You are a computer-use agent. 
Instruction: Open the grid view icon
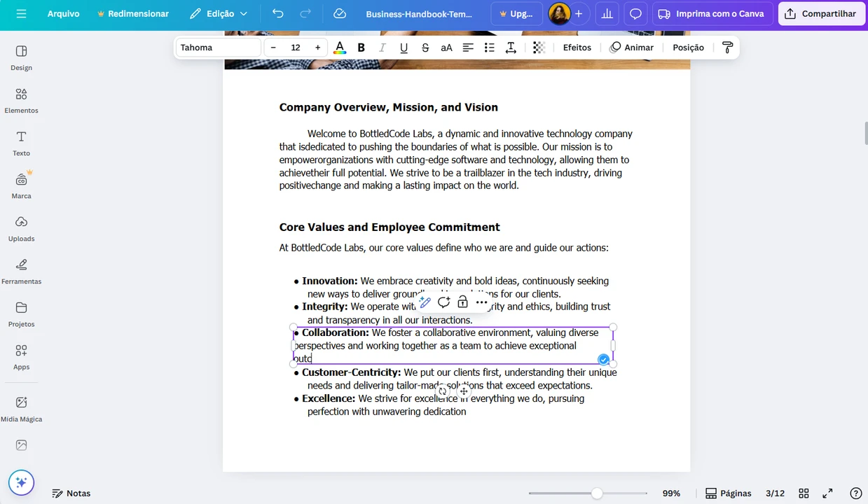pyautogui.click(x=804, y=493)
